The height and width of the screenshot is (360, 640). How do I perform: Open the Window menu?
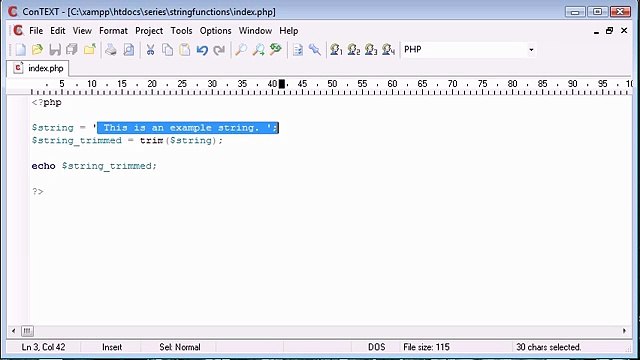coord(255,31)
